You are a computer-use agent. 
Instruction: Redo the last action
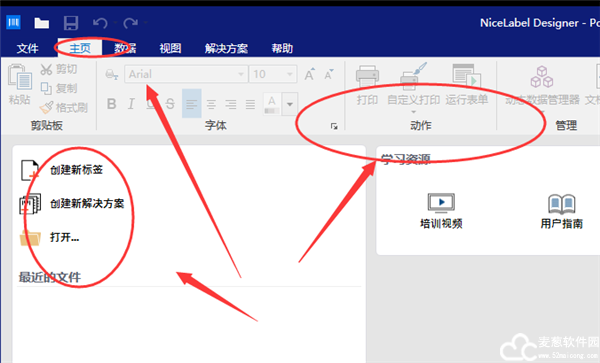(130, 23)
